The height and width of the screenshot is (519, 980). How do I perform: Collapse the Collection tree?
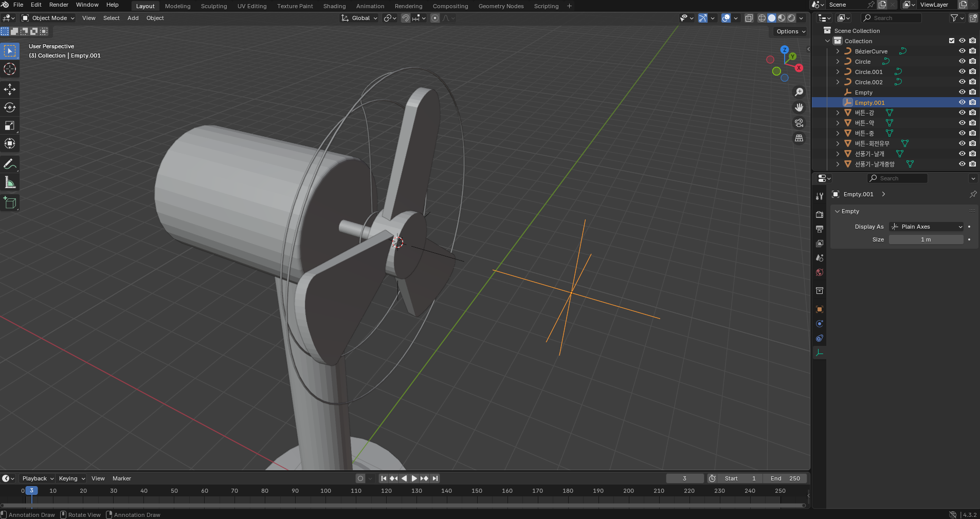(827, 41)
